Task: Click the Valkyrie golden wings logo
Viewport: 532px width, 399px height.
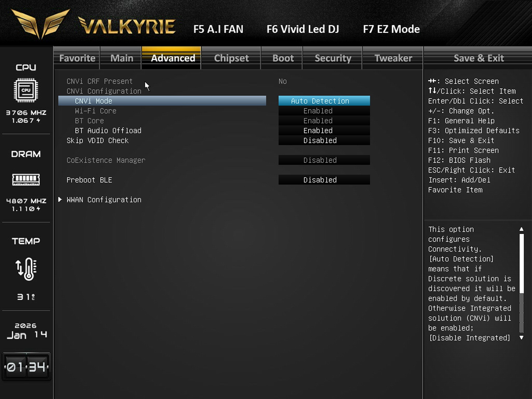Action: [x=41, y=24]
